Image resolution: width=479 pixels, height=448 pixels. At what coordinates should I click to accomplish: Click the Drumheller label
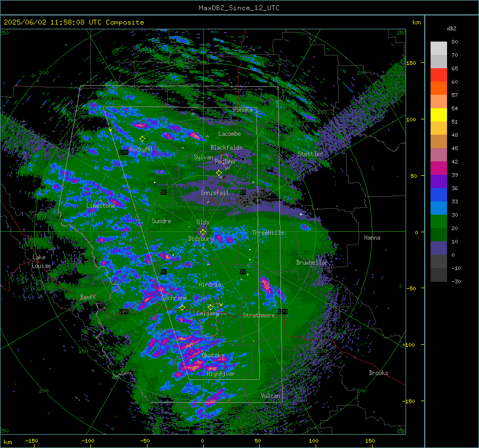tap(311, 263)
